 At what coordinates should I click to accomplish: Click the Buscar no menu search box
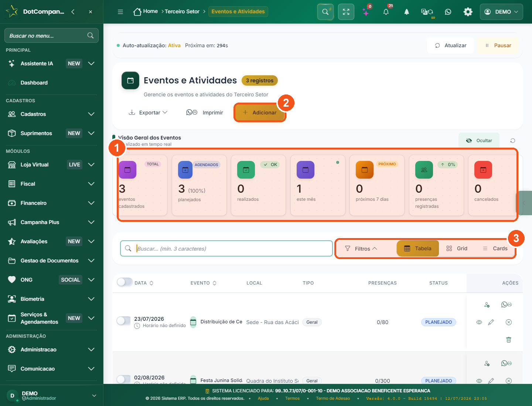tap(51, 35)
